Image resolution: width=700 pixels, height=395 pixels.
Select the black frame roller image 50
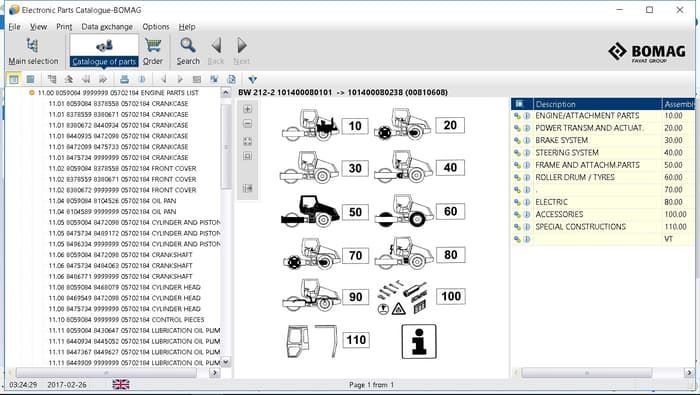click(x=310, y=211)
